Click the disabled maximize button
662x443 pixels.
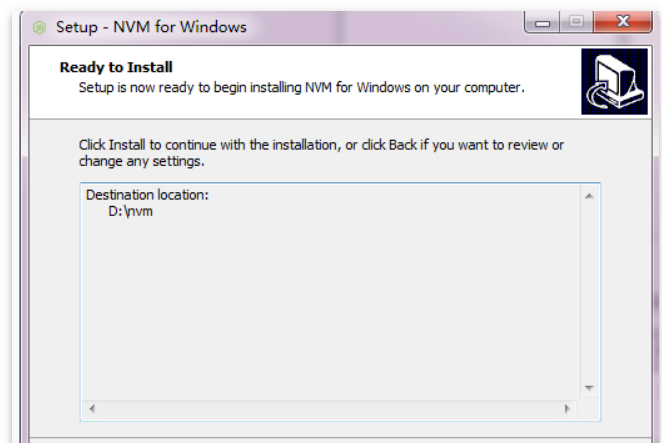pos(576,22)
